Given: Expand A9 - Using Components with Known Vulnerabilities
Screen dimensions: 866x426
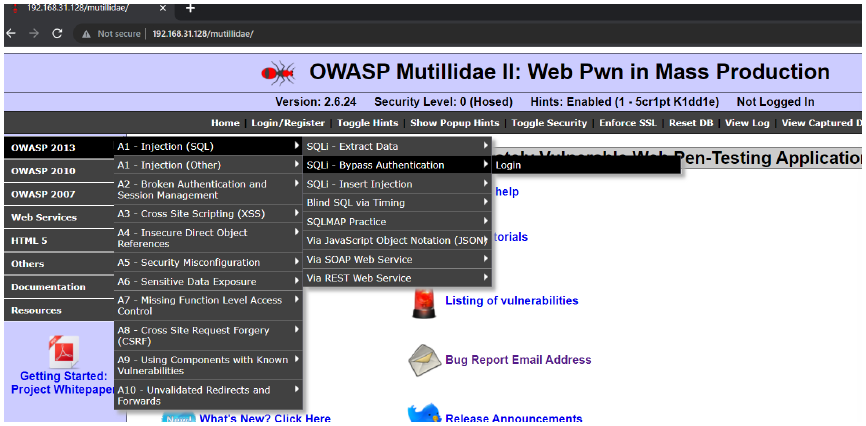Looking at the screenshot, I should click(x=208, y=365).
